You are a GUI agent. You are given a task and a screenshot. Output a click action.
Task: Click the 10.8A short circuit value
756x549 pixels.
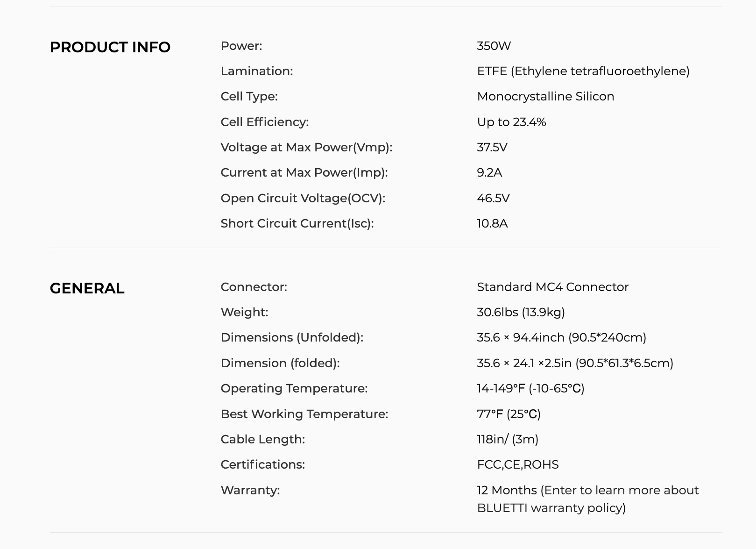pos(492,223)
